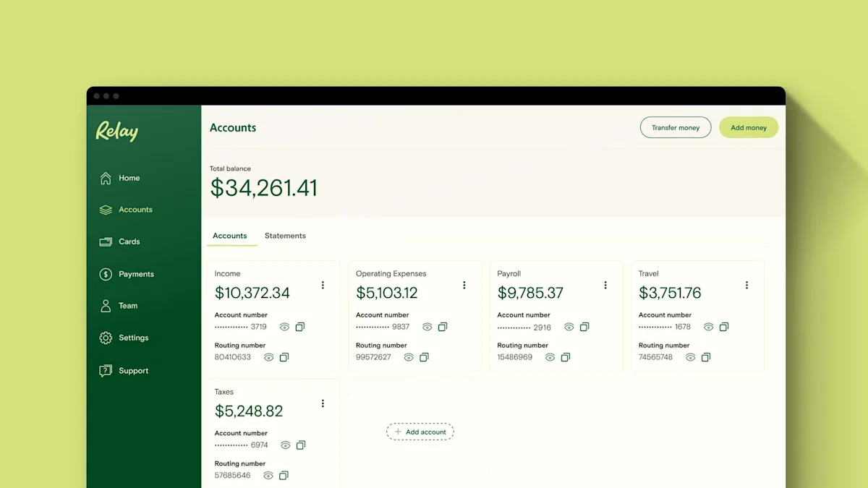The width and height of the screenshot is (868, 488).
Task: Open the Cards section from the sidebar
Action: coord(106,241)
